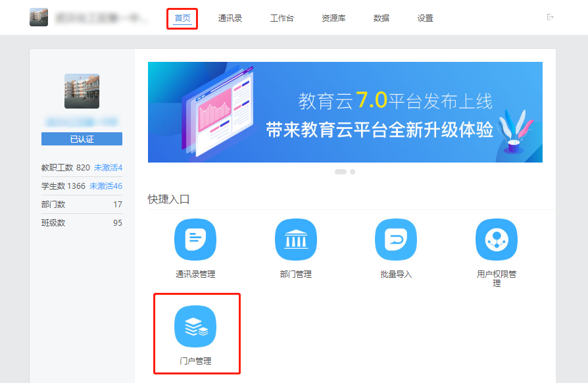Go to the 工作台 tab
Image resolution: width=588 pixels, height=383 pixels.
[x=282, y=18]
